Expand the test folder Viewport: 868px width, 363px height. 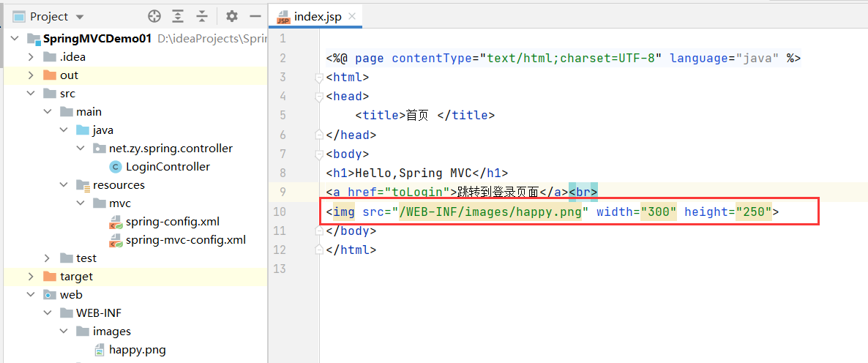(x=48, y=258)
